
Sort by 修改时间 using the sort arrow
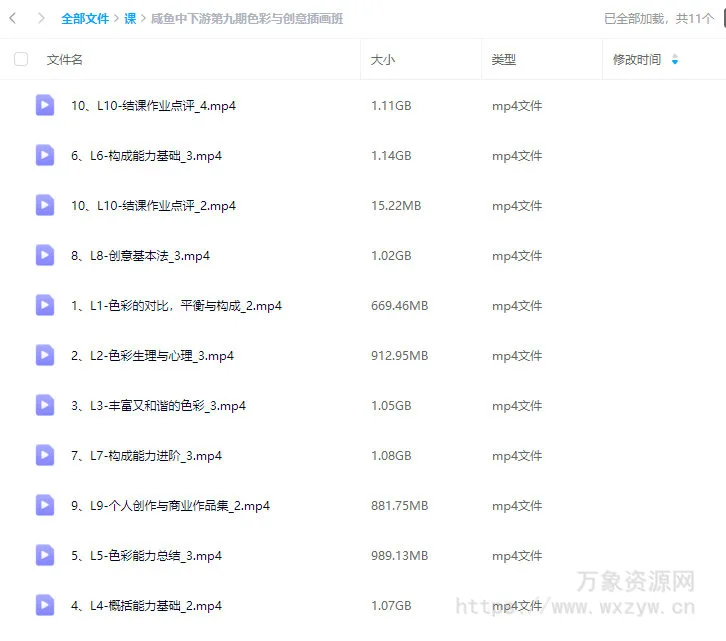tap(675, 60)
